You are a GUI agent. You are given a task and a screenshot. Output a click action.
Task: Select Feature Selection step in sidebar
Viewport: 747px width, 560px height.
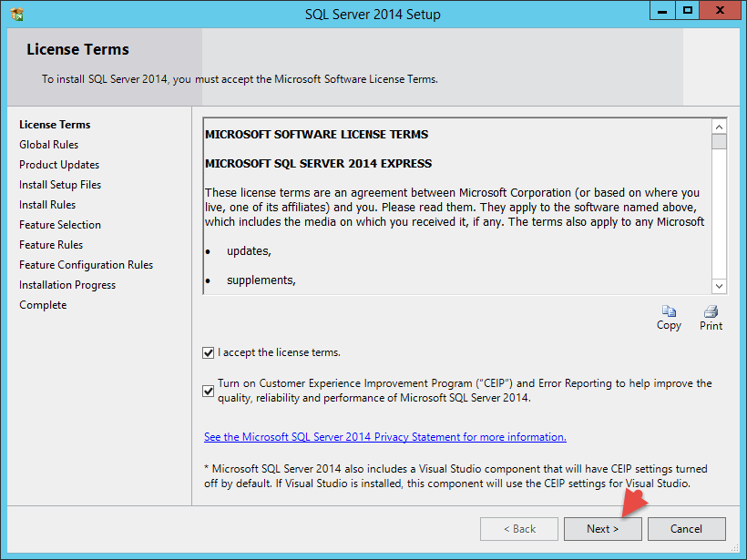click(60, 225)
